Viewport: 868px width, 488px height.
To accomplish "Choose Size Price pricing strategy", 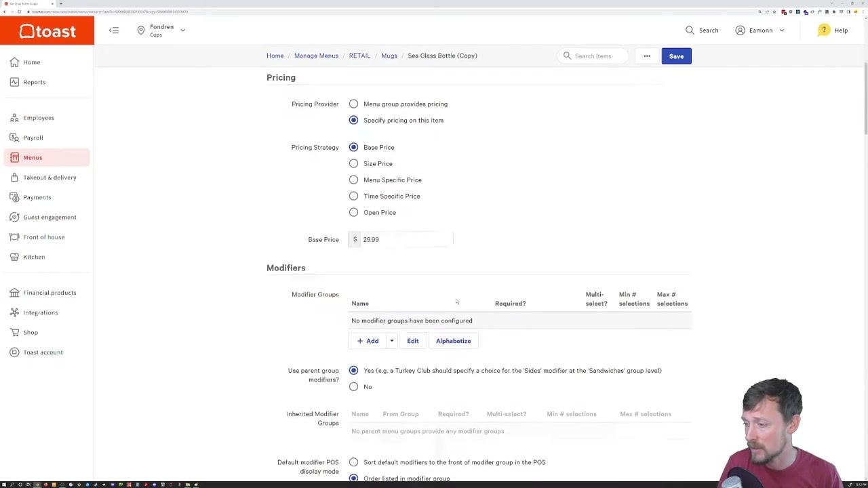I will pos(353,163).
